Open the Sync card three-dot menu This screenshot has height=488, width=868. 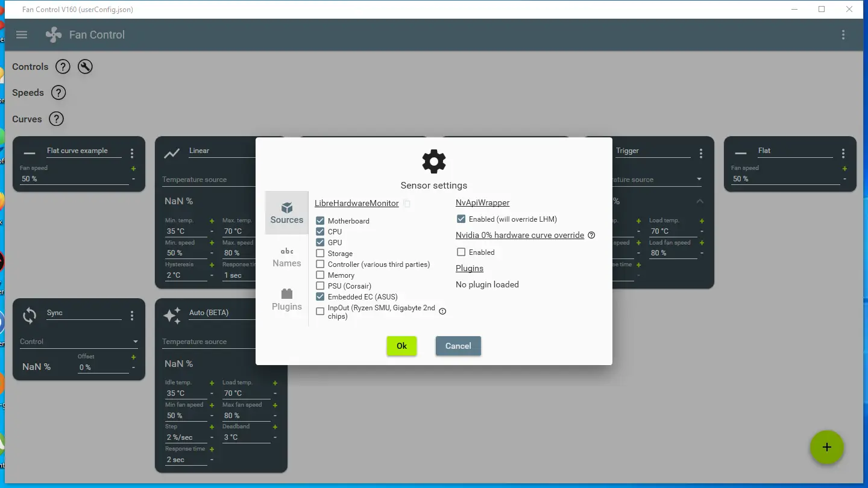[x=132, y=316]
